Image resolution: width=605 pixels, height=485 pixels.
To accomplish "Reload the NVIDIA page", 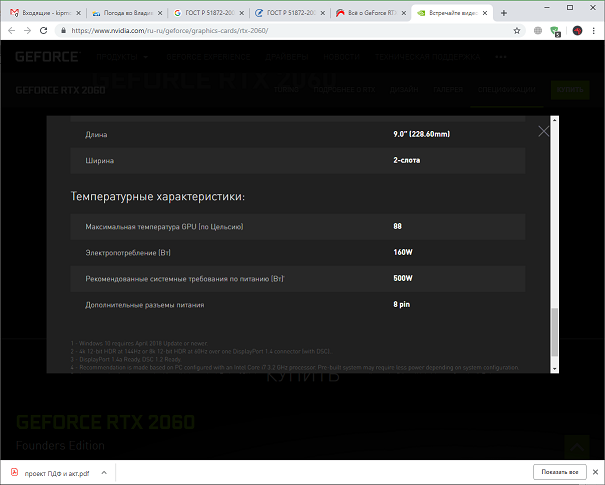I will pos(43,30).
